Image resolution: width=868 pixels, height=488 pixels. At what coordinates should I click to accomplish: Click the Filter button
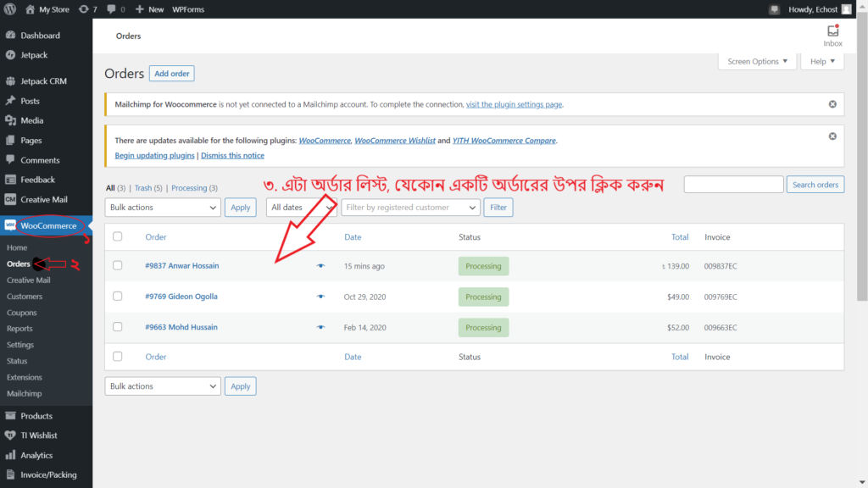tap(498, 208)
